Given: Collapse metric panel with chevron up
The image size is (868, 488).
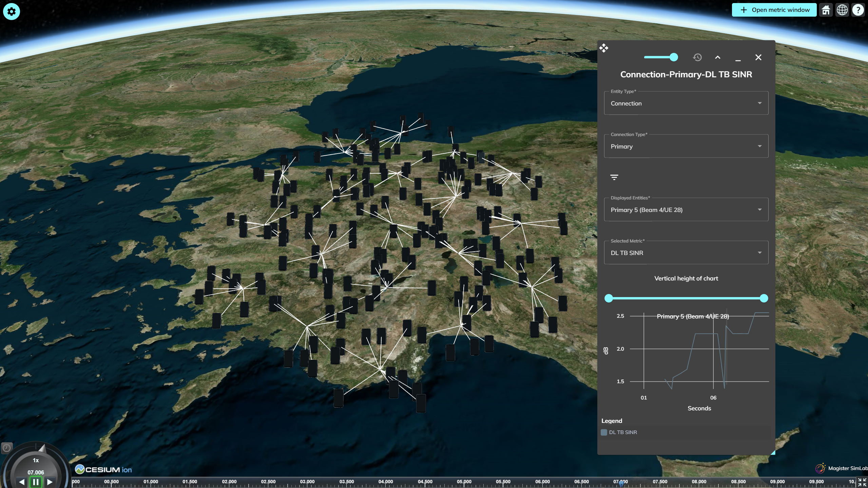Looking at the screenshot, I should (x=717, y=57).
